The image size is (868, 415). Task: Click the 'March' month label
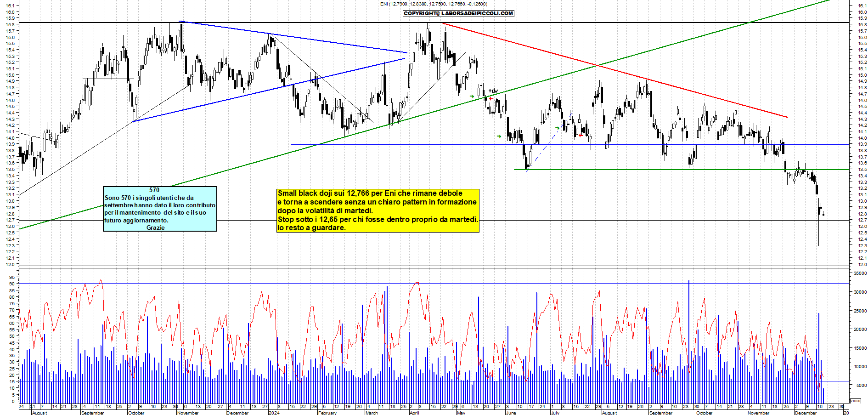372,413
